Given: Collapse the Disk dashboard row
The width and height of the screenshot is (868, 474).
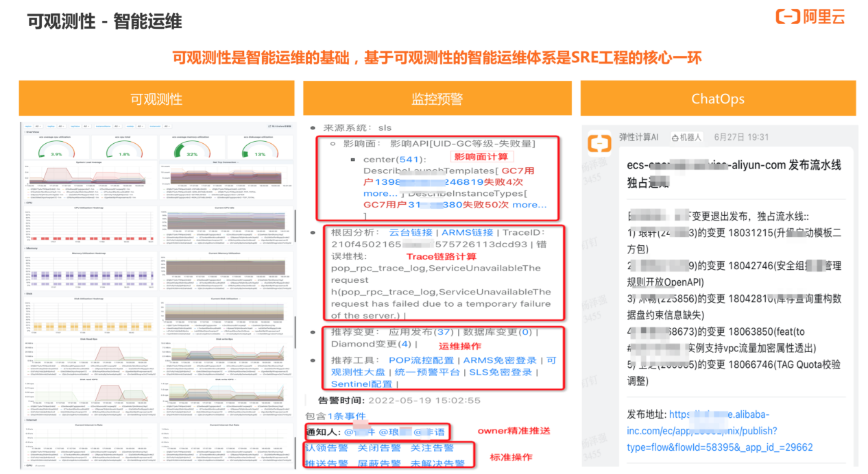Looking at the screenshot, I should pos(29,294).
